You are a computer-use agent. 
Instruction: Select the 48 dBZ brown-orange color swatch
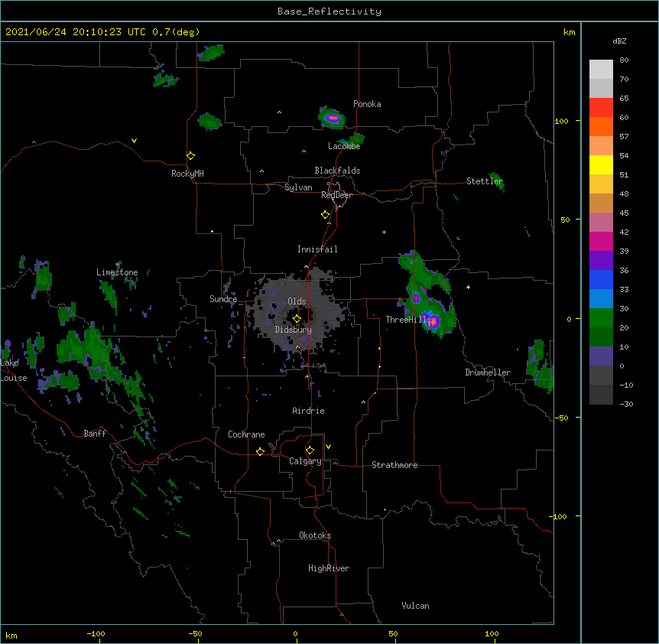601,203
